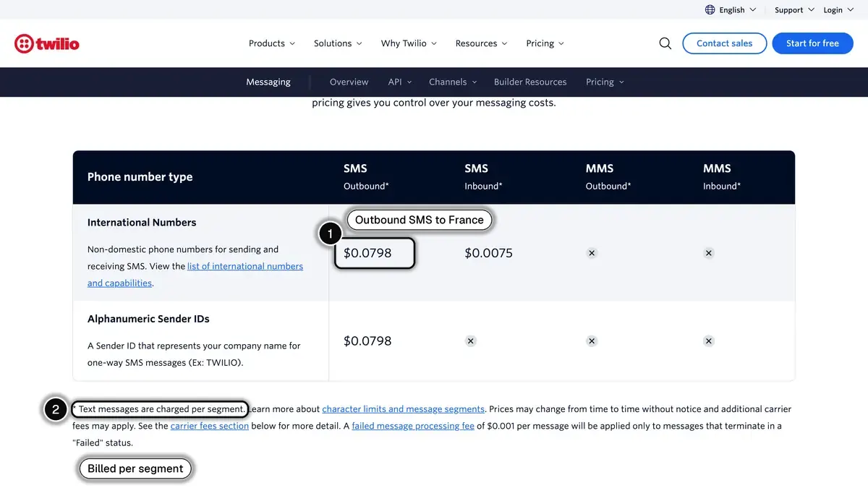The image size is (868, 488).
Task: Expand Channels in the Messaging bar
Action: 453,82
